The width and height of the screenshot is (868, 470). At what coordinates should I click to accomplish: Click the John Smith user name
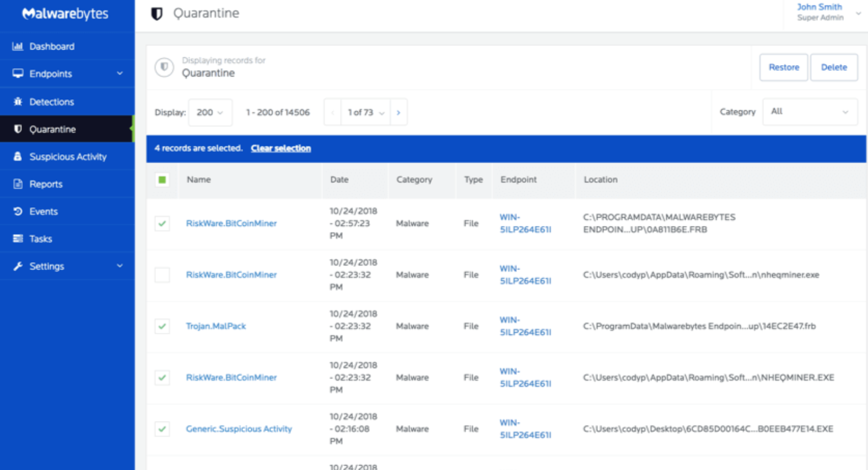point(820,7)
